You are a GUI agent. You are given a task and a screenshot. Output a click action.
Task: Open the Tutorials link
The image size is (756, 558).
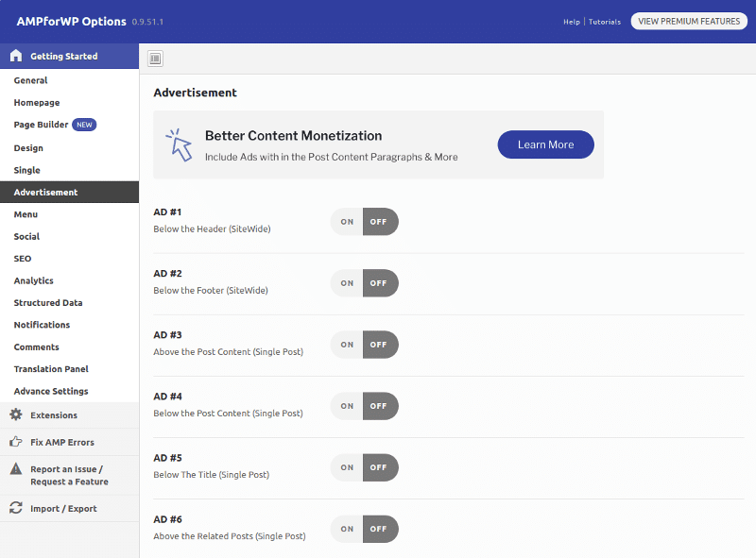point(605,22)
